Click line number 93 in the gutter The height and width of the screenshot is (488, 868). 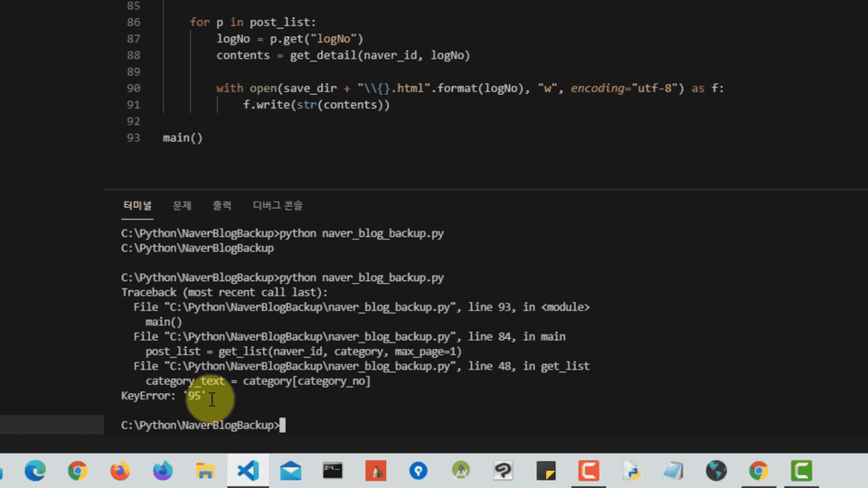click(x=134, y=137)
